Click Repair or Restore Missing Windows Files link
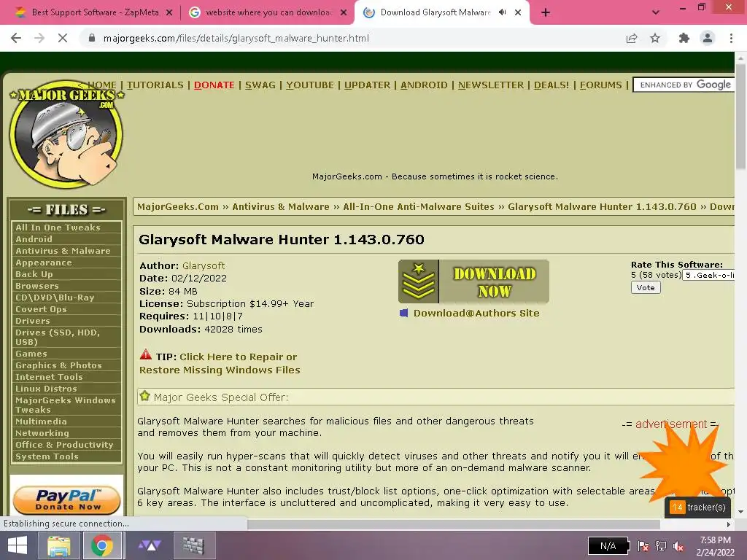The height and width of the screenshot is (560, 747). click(220, 363)
